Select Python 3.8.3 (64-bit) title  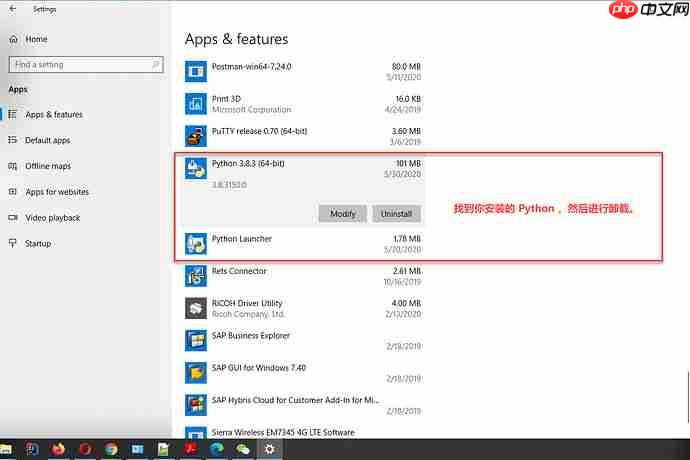[x=248, y=163]
